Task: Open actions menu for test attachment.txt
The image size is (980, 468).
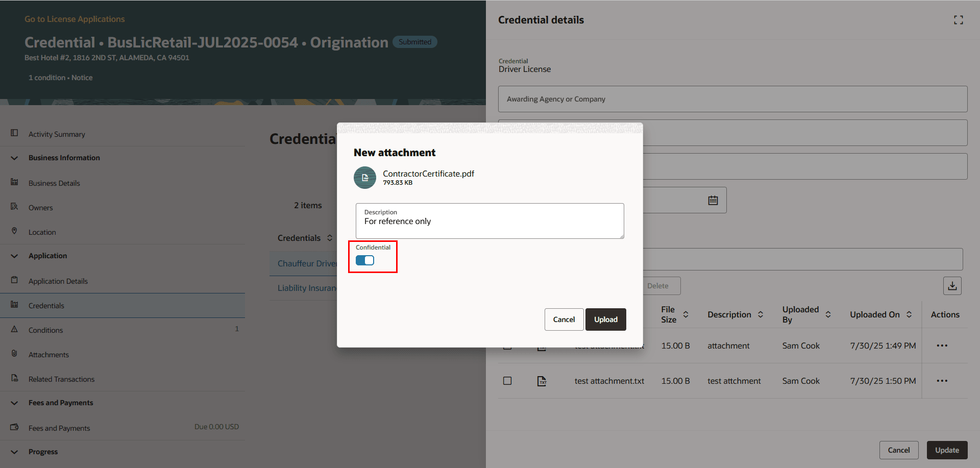Action: click(x=942, y=380)
